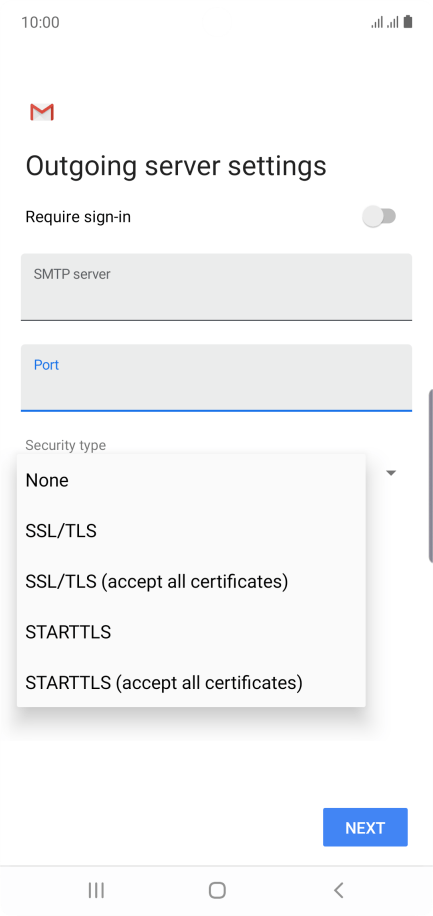Choose STARTTLS (accept all certificates)
Image resolution: width=433 pixels, height=916 pixels.
point(191,682)
